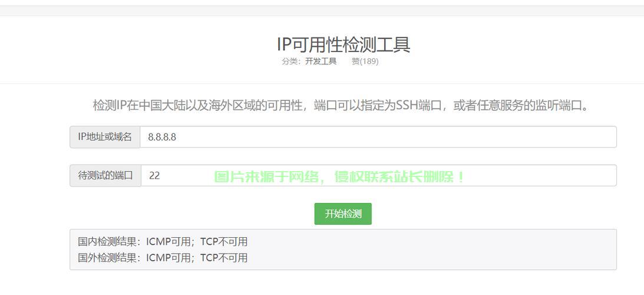Viewport: 644px width, 295px height.
Task: Click TCP不可用 in the overseas result line
Action: coord(224,258)
